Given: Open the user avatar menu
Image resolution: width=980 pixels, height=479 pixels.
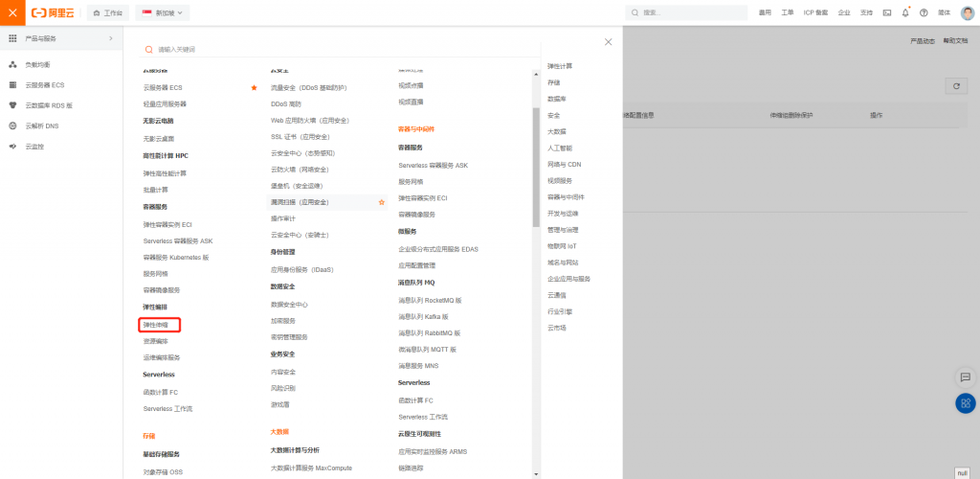Looking at the screenshot, I should [x=967, y=12].
